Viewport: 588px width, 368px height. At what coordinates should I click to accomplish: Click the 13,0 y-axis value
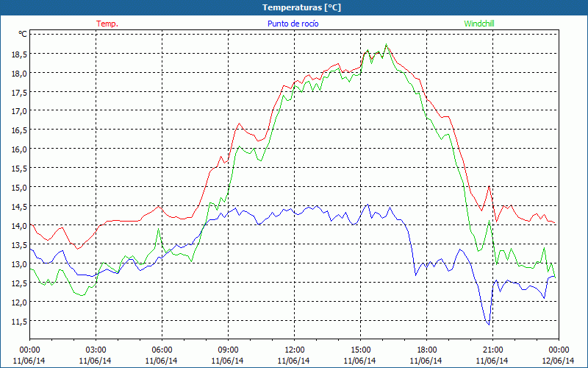[19, 264]
